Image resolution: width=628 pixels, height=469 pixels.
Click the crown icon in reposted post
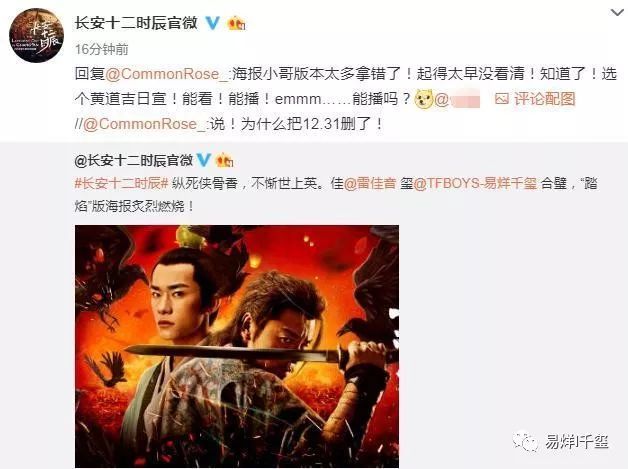225,161
